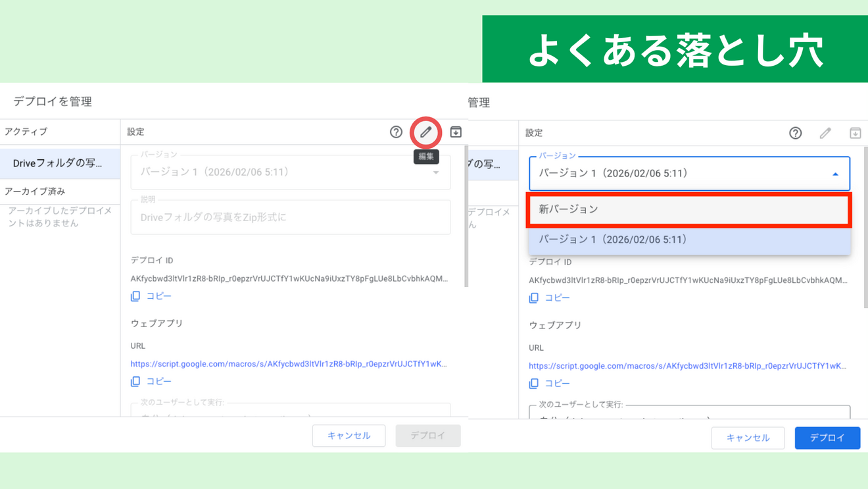Click the デプロイを管理 dialog title
This screenshot has width=868, height=489.
[x=53, y=101]
